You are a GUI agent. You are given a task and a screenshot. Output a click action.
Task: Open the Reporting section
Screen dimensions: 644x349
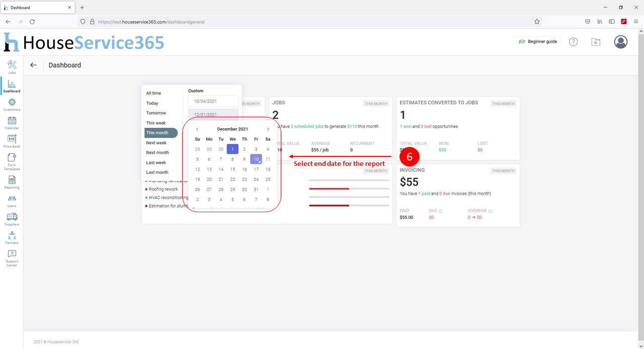pos(12,182)
